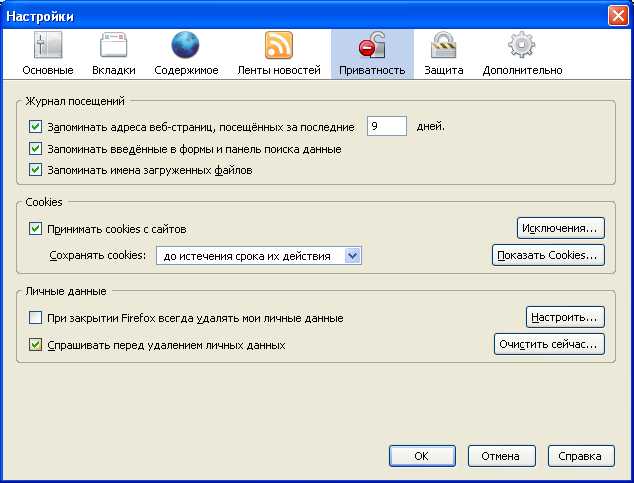
Task: Uncheck remembering form and search data
Action: click(36, 149)
